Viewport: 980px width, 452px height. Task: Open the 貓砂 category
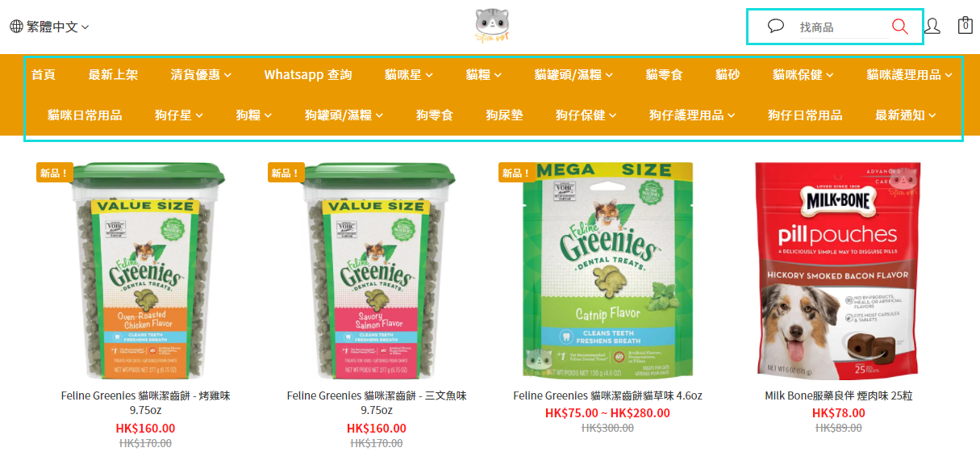click(728, 75)
